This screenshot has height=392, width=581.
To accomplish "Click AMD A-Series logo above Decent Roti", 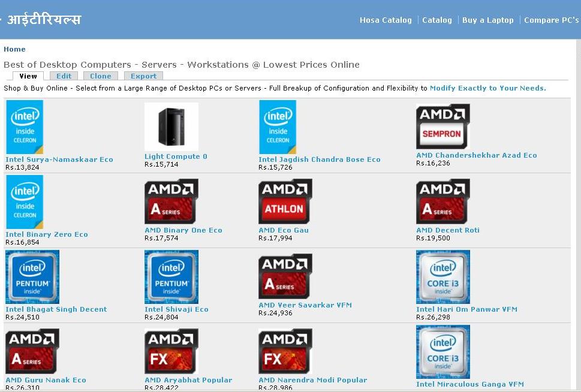I will tap(442, 201).
